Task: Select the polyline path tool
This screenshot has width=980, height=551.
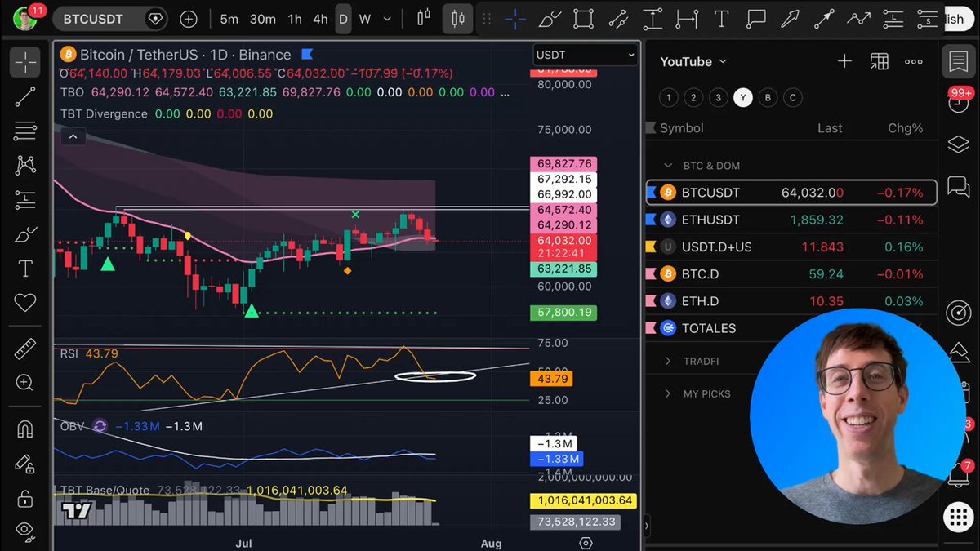Action: [859, 18]
